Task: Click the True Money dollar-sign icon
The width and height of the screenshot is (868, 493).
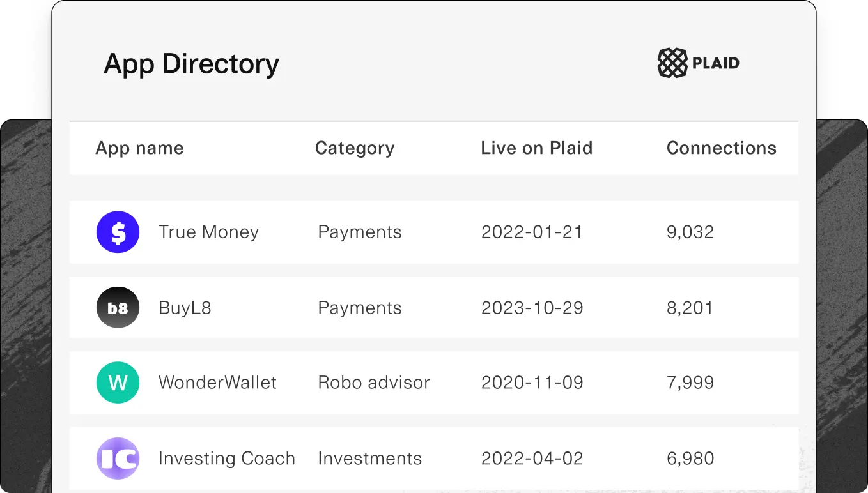Action: pos(118,232)
